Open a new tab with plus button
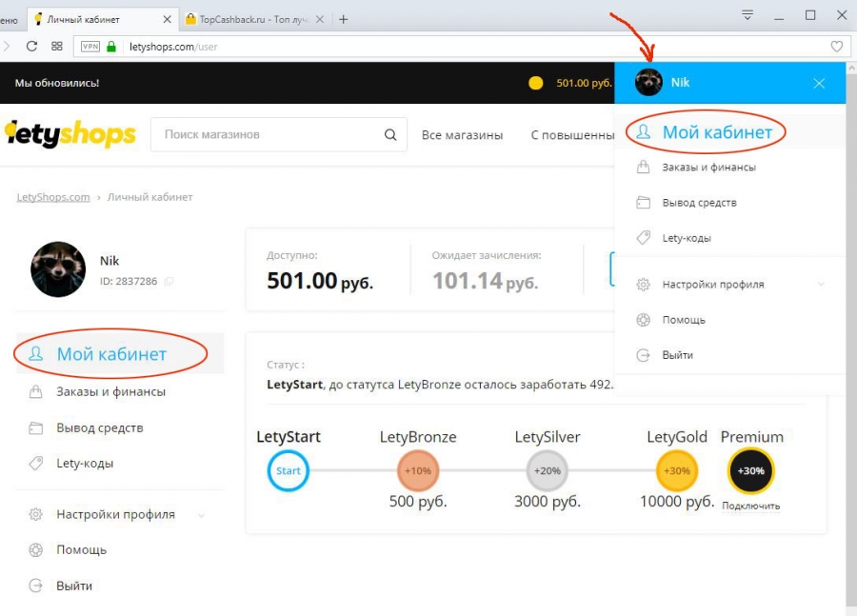The width and height of the screenshot is (857, 616). click(343, 20)
